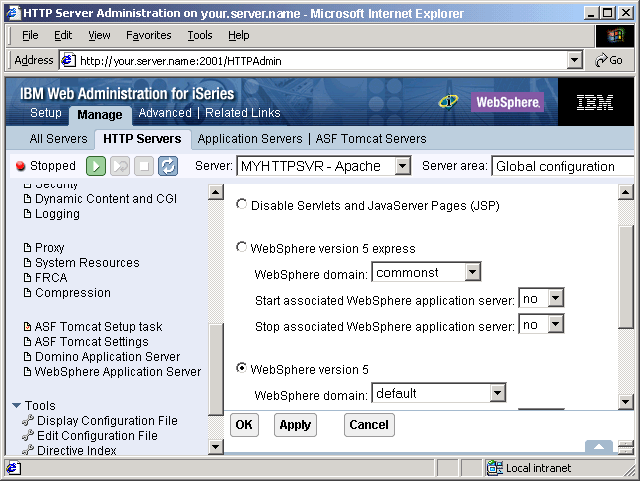The image size is (640, 481).
Task: Select WebSphere version 5 express radio button
Action: pos(241,247)
